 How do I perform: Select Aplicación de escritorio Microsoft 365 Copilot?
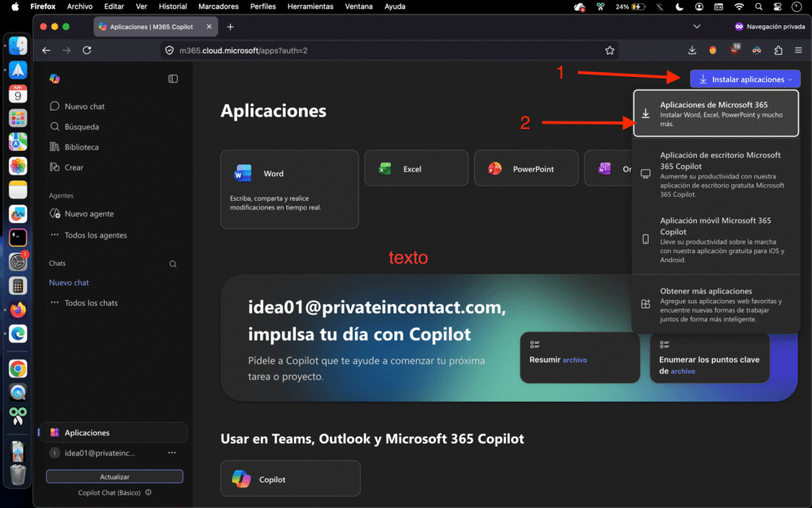coord(715,174)
